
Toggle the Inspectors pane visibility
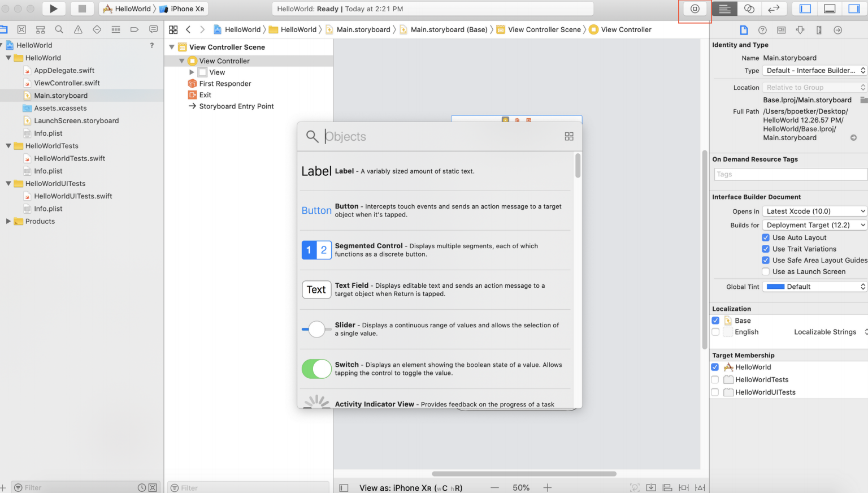854,8
